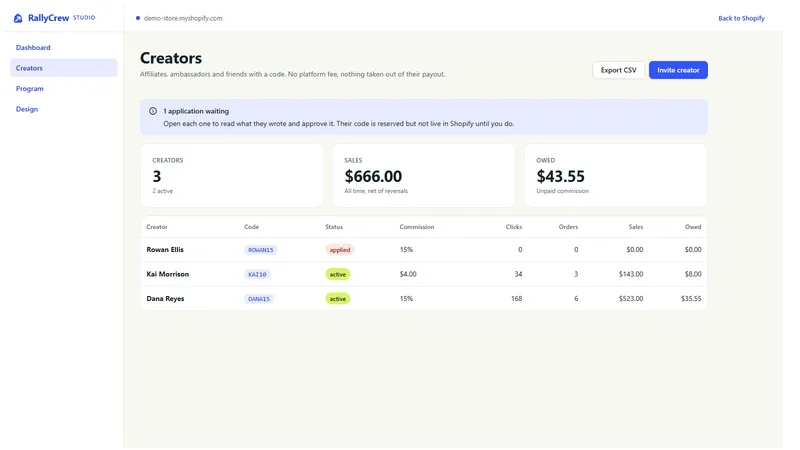The image size is (800, 450).
Task: Export the creators list as CSV
Action: tap(618, 70)
